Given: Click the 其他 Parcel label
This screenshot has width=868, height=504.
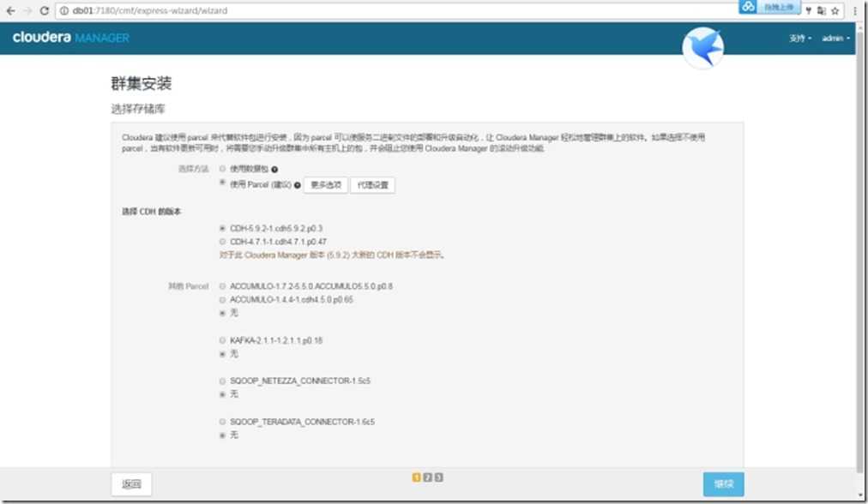Looking at the screenshot, I should pyautogui.click(x=188, y=286).
